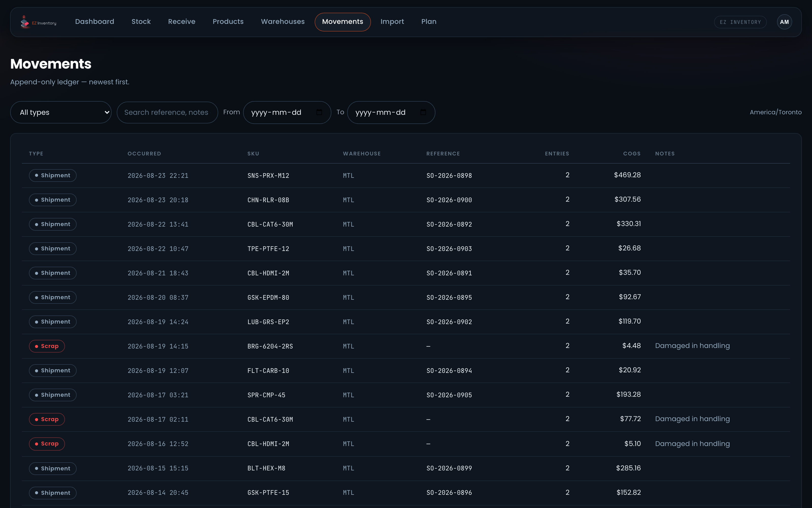Screen dimensions: 812x508
Task: Click SKU SPR-CMP-45
Action: (266, 395)
